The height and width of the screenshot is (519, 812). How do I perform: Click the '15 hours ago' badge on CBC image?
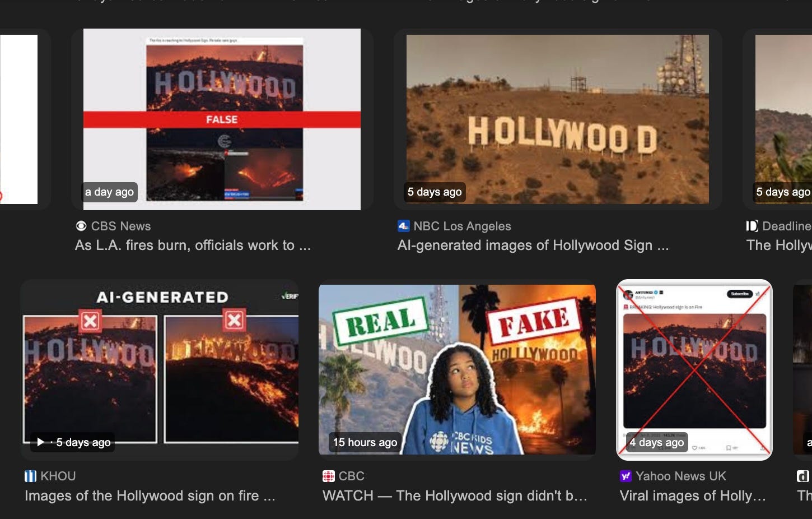tap(365, 442)
